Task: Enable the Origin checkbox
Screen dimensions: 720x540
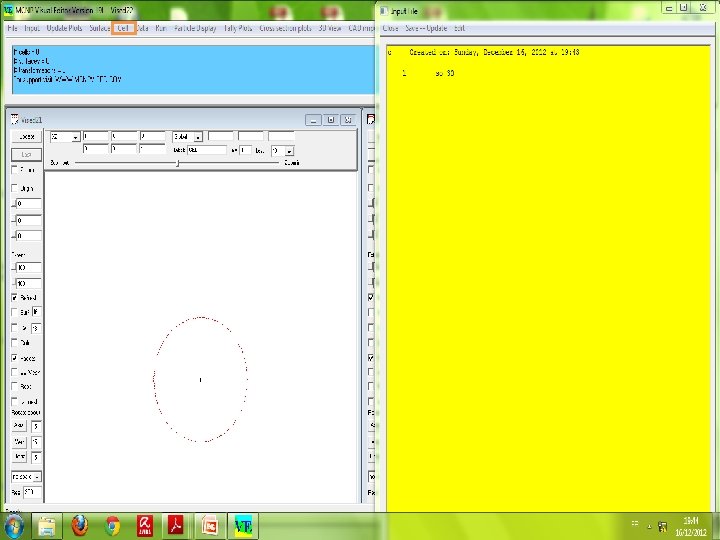Action: [x=15, y=188]
